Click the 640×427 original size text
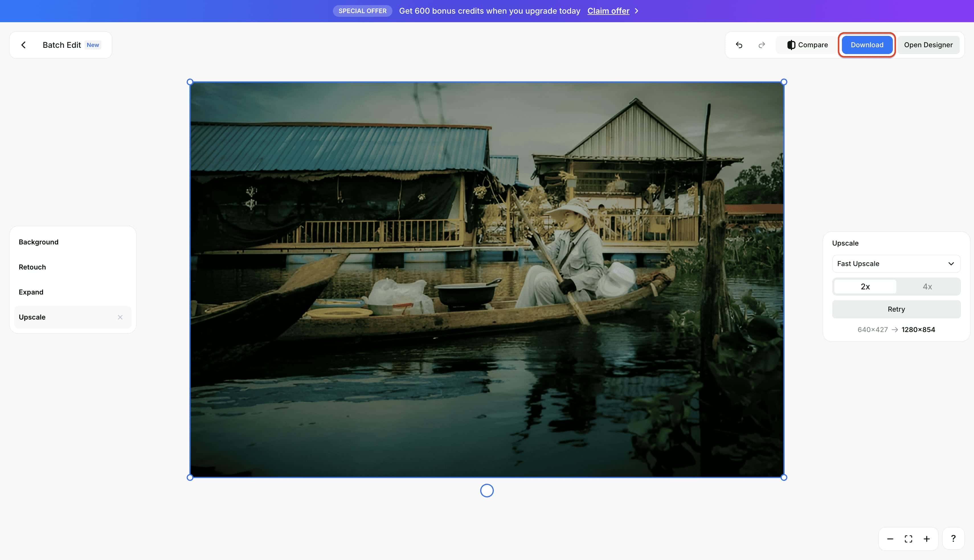Image resolution: width=974 pixels, height=560 pixels. 872,330
